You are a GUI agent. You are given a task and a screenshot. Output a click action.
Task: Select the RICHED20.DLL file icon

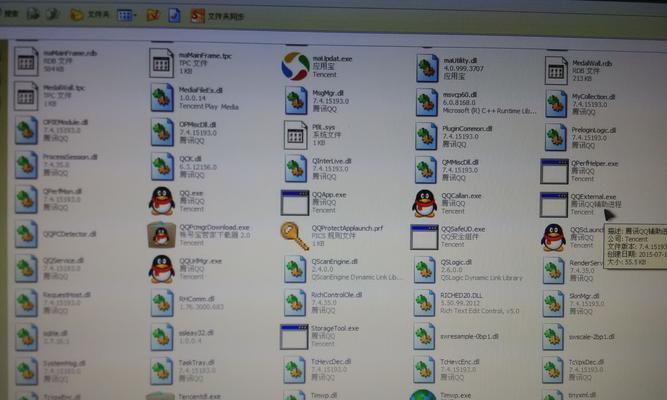(x=424, y=303)
